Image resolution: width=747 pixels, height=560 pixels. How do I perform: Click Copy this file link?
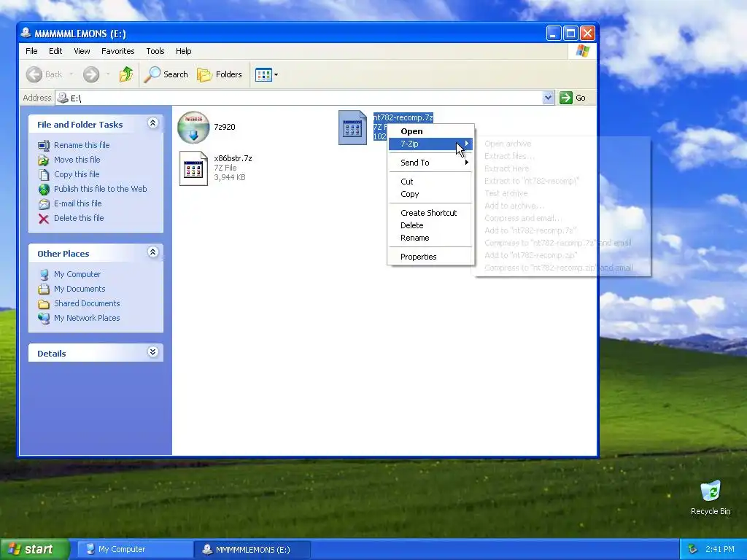[x=77, y=174]
